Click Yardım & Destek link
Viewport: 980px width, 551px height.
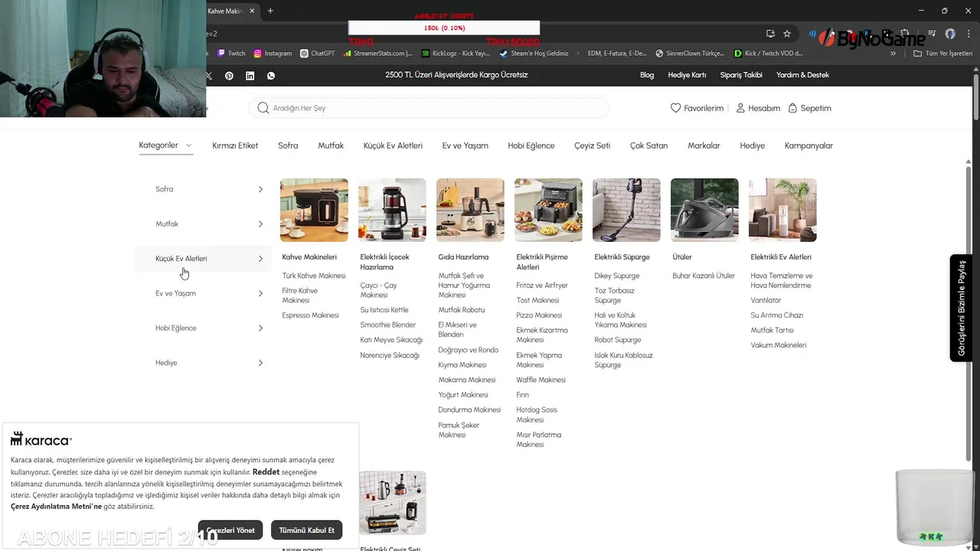pos(802,75)
